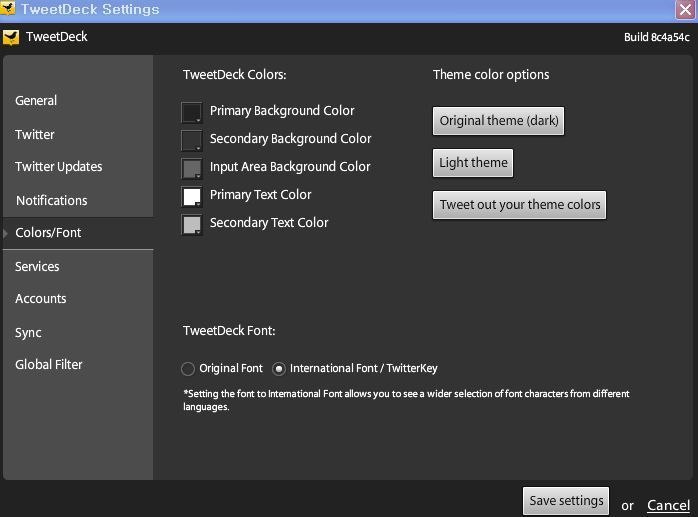Open the General settings section
The height and width of the screenshot is (517, 698).
(36, 101)
